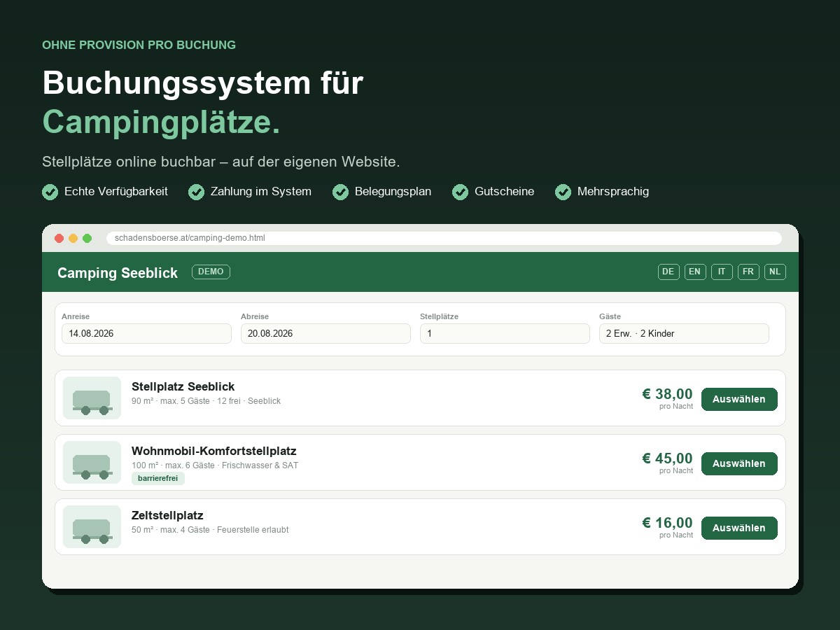This screenshot has width=840, height=630.
Task: Switch language to IT
Action: (722, 272)
